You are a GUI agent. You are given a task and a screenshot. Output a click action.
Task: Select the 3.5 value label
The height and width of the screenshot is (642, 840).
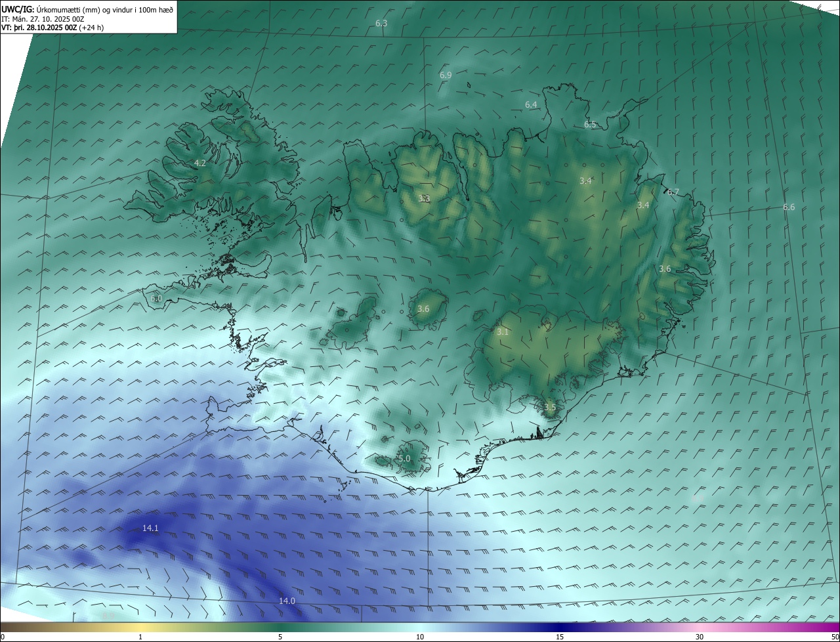tap(550, 407)
